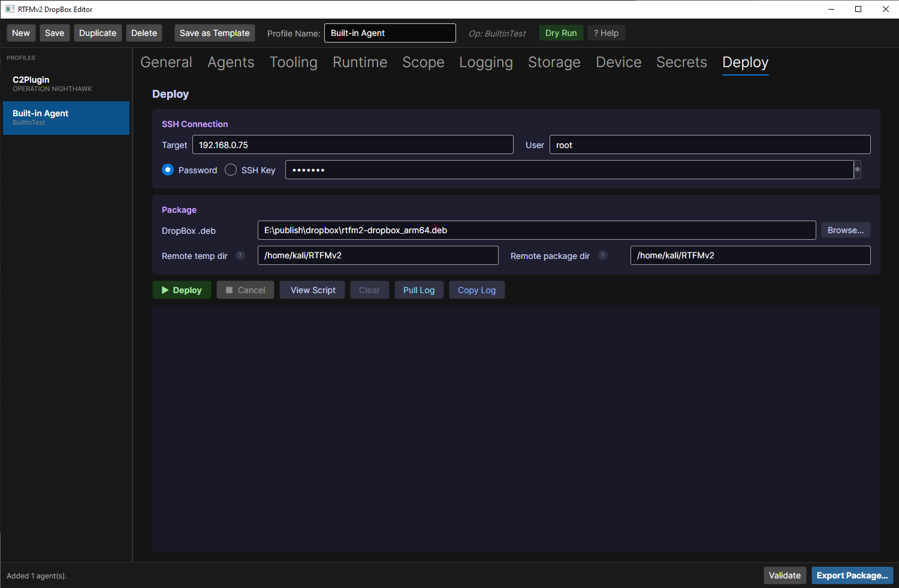
Task: Create a New profile
Action: pyautogui.click(x=21, y=33)
